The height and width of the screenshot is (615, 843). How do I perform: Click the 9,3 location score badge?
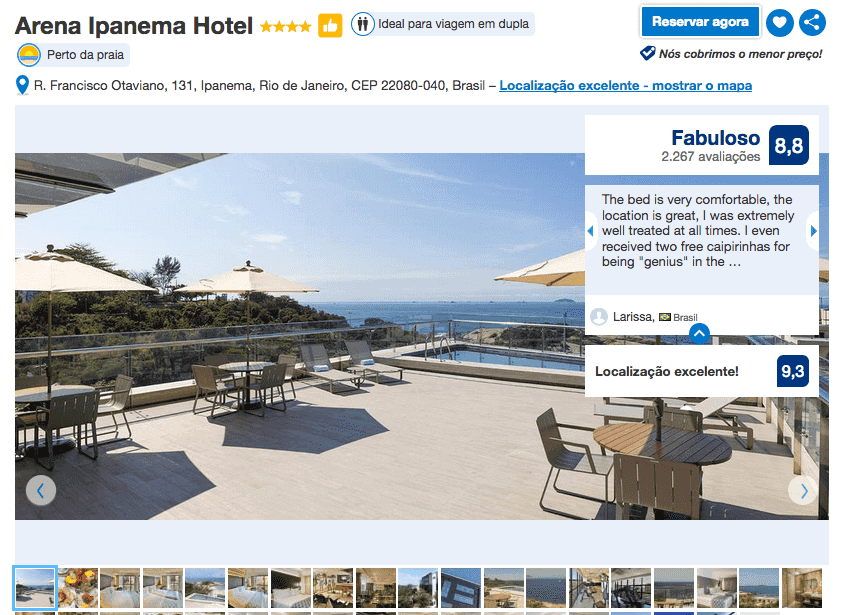[792, 371]
